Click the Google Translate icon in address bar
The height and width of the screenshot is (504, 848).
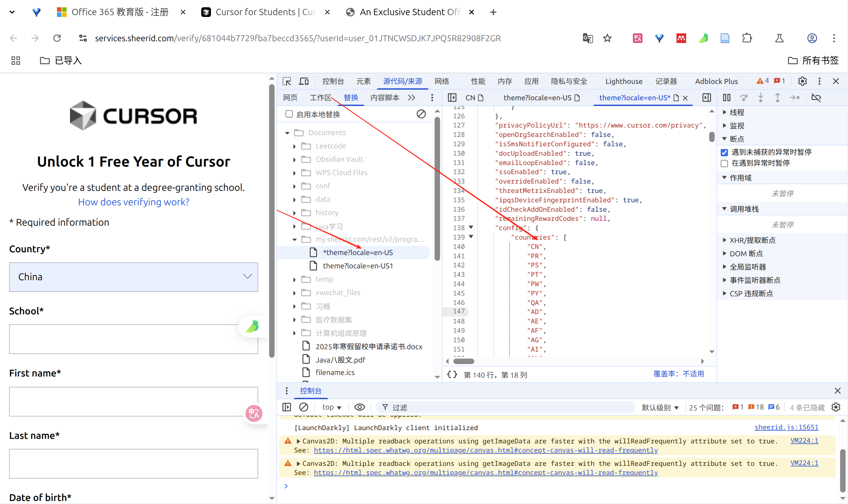tap(587, 38)
